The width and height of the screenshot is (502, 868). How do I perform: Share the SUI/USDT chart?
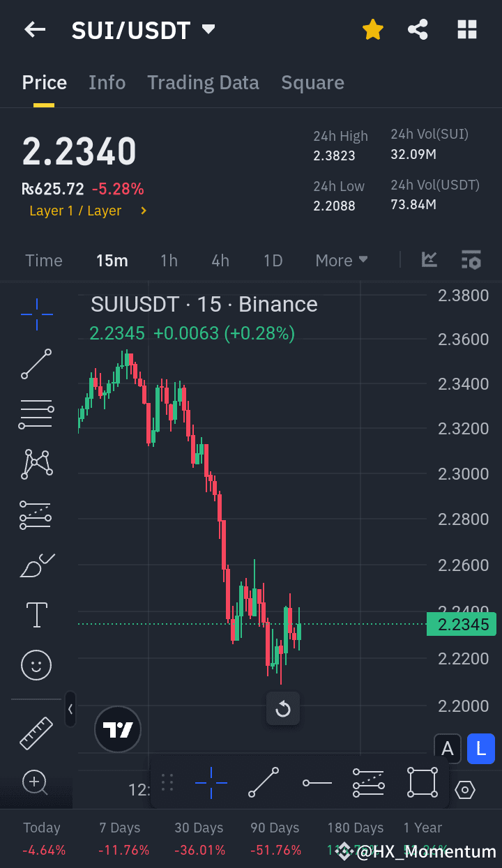(x=418, y=29)
